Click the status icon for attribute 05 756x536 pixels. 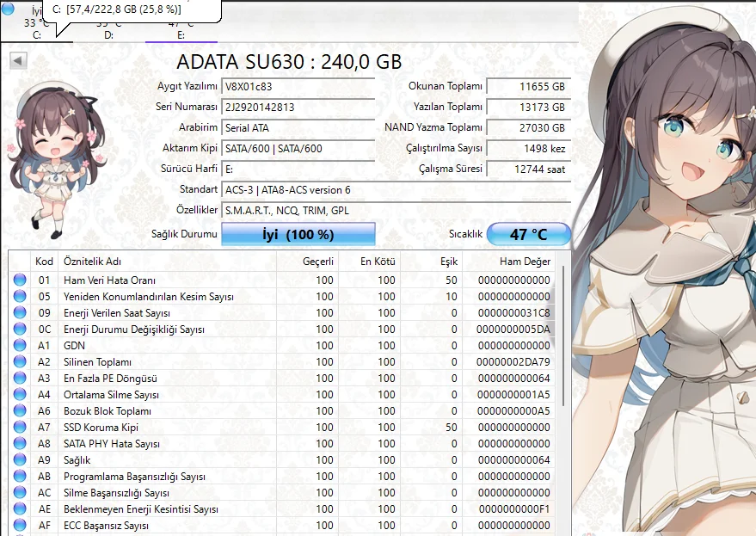20,296
